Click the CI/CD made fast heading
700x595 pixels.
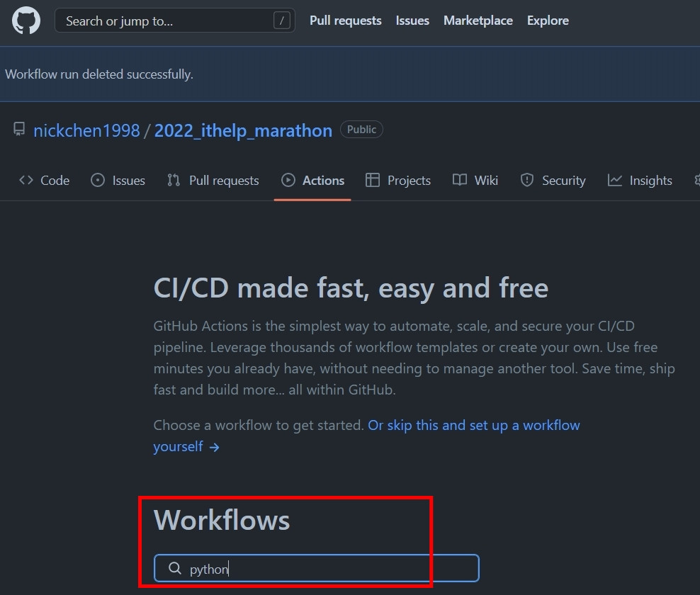(351, 288)
